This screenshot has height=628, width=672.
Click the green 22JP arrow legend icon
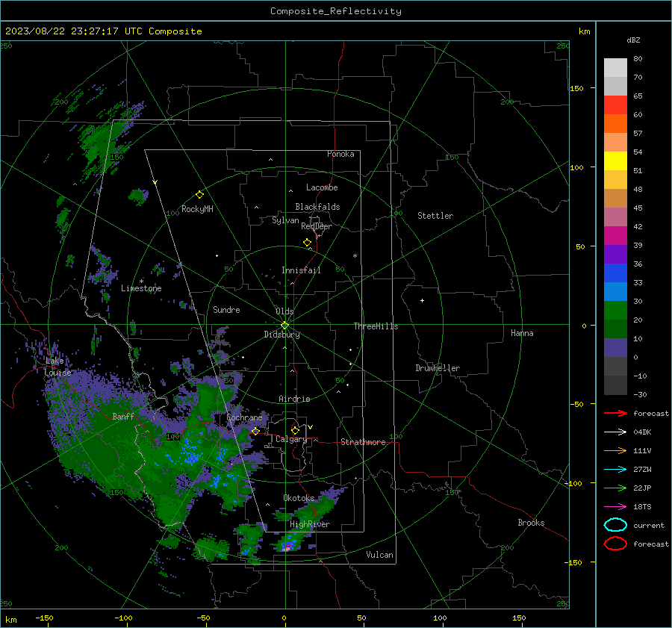615,488
